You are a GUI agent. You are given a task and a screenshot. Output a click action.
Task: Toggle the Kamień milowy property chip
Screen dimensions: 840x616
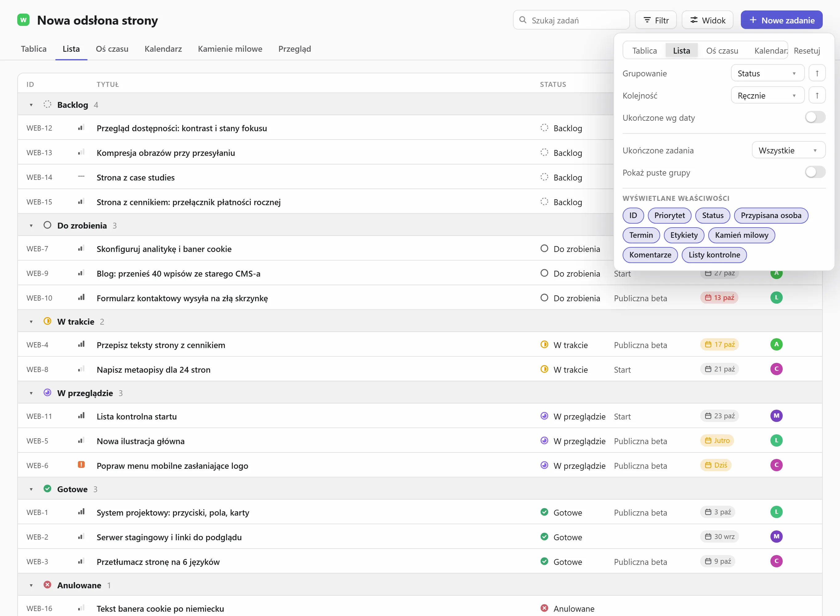741,235
